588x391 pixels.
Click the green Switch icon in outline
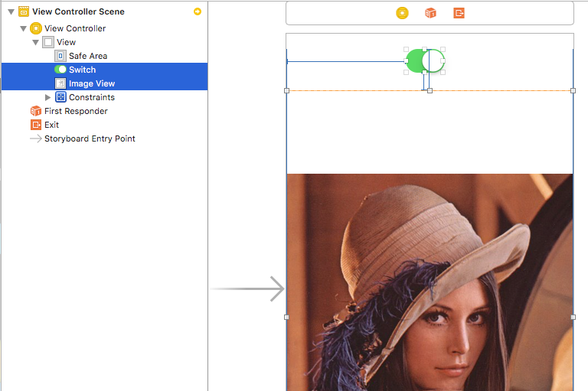click(60, 70)
